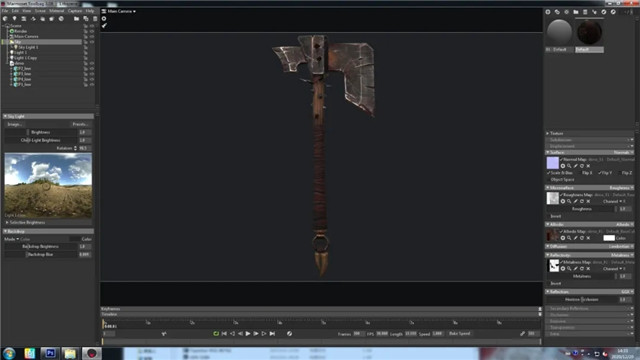Open Microsurface Roughness model dropdown

[621, 188]
